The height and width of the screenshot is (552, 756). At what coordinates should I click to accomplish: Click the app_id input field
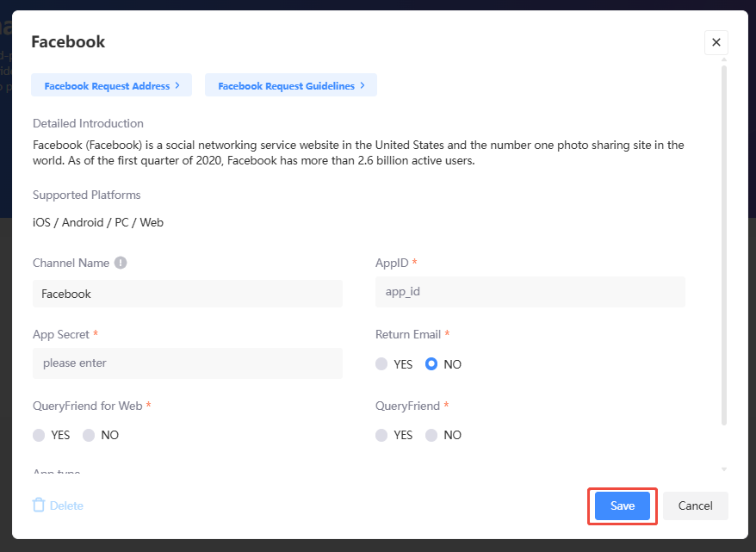530,292
